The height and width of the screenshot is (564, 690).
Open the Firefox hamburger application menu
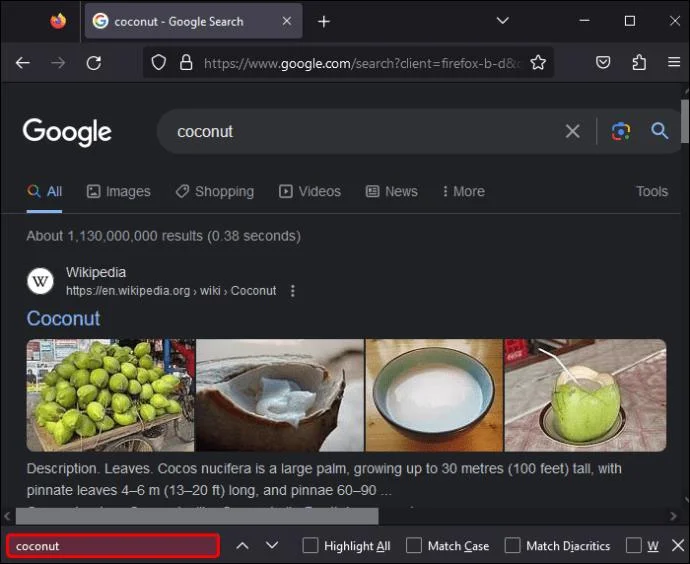click(x=674, y=63)
